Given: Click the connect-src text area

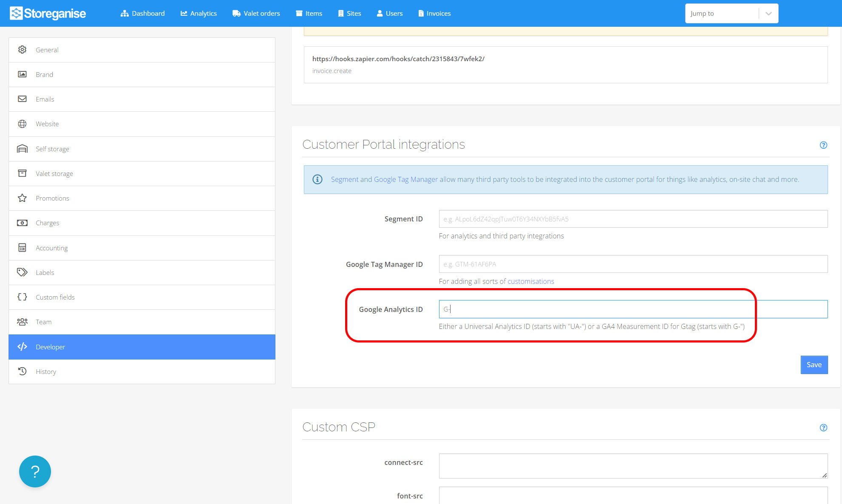Looking at the screenshot, I should tap(633, 466).
